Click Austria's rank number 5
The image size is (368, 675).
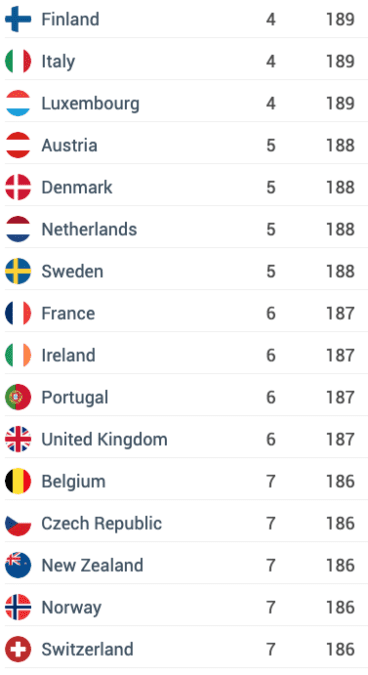coord(271,146)
